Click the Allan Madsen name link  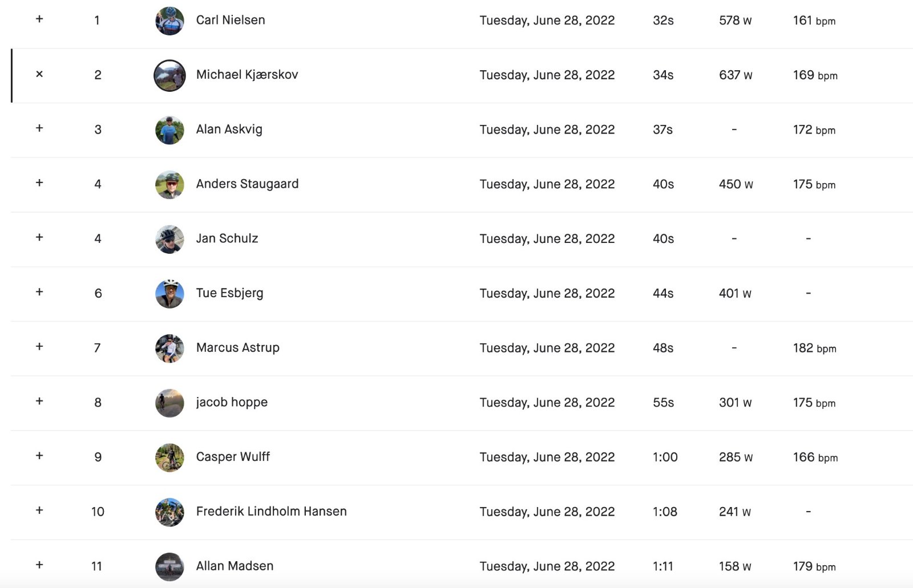coord(235,566)
